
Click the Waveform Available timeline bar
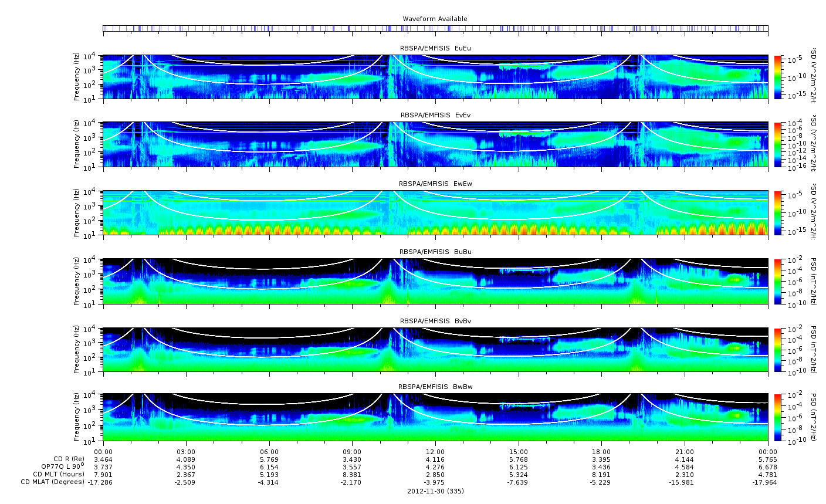pyautogui.click(x=435, y=28)
